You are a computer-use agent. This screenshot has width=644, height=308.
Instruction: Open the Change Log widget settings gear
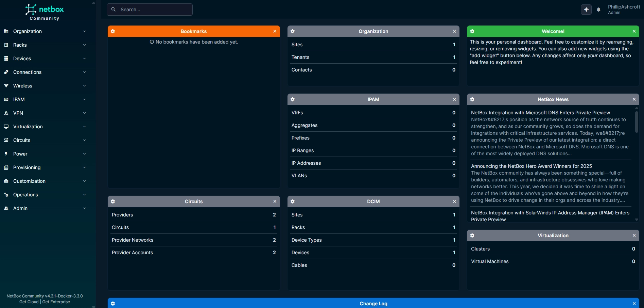point(113,303)
